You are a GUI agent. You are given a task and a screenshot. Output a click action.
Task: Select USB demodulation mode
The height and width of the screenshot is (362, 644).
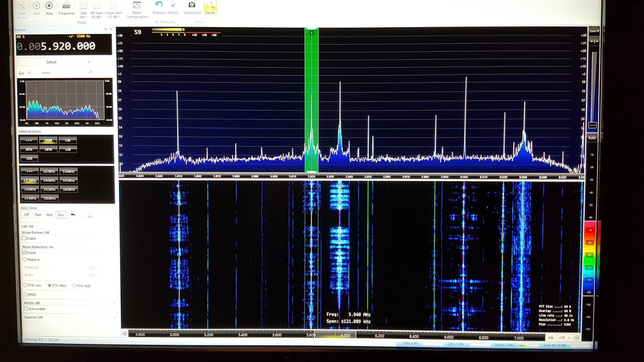(29, 158)
